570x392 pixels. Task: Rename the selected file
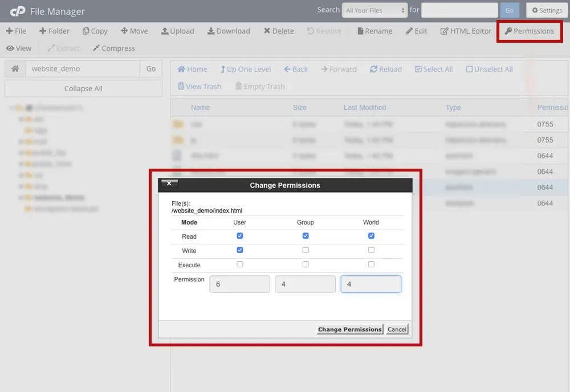(375, 31)
